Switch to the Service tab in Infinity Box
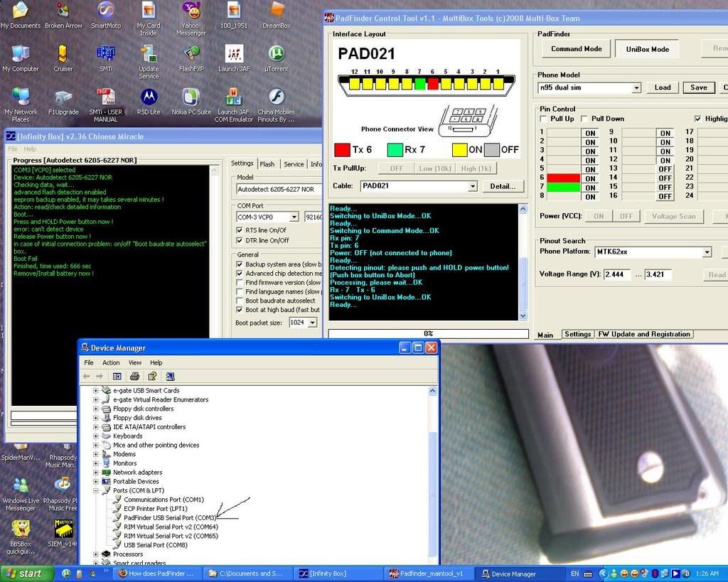Image resolution: width=728 pixels, height=582 pixels. tap(294, 164)
